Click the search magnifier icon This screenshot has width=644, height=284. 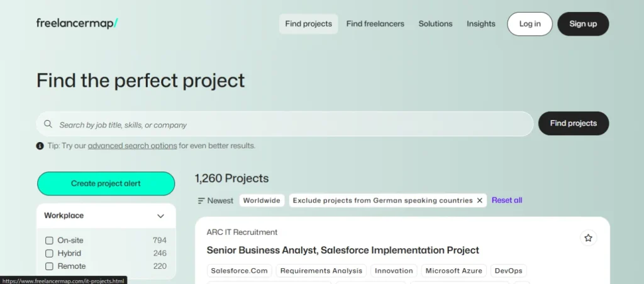pyautogui.click(x=48, y=124)
